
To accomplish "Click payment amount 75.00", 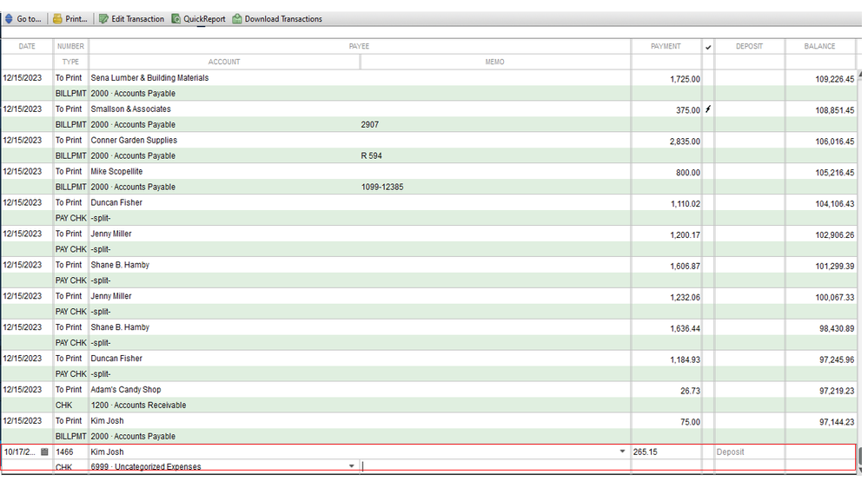I will point(690,422).
